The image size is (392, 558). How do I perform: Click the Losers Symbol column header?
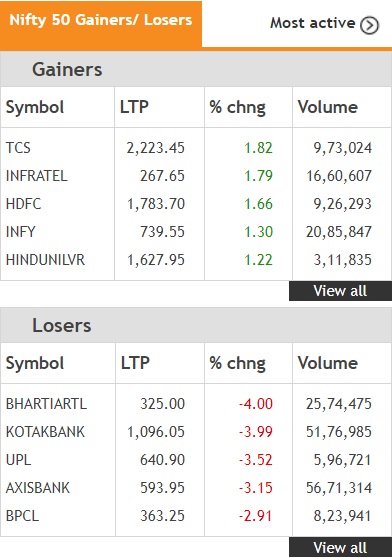(35, 363)
